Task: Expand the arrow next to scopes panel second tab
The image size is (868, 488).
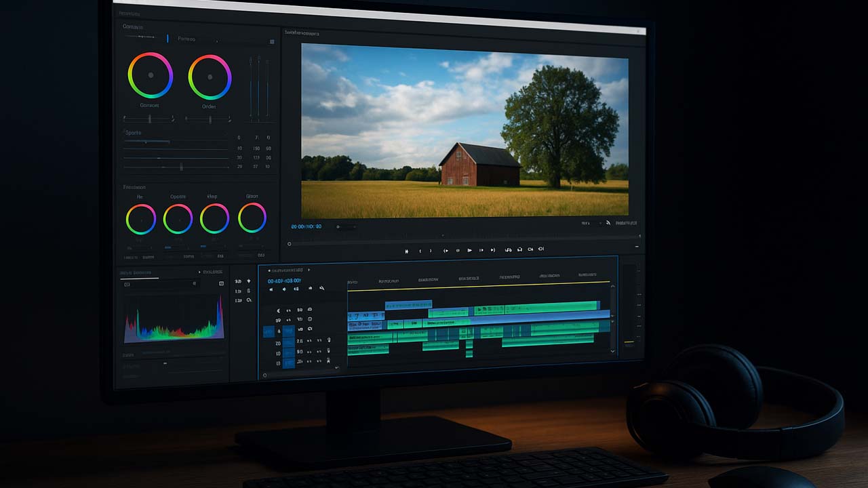Action: click(x=199, y=272)
